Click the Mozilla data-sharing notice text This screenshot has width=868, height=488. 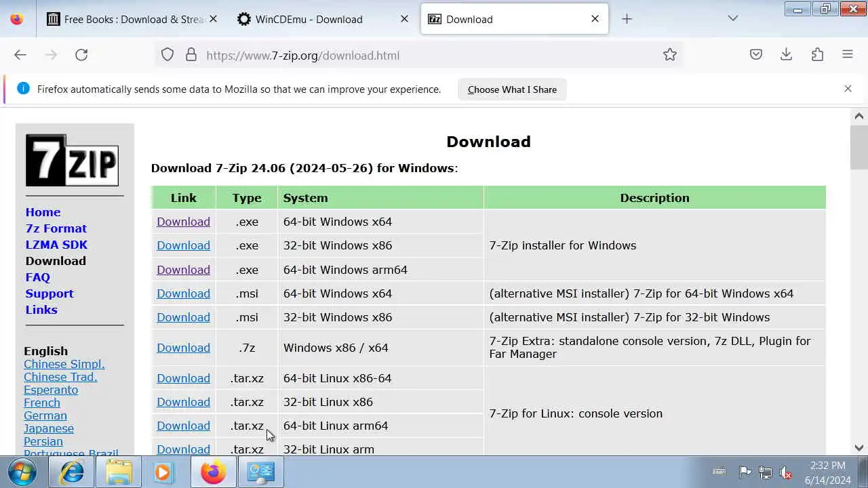coord(239,89)
